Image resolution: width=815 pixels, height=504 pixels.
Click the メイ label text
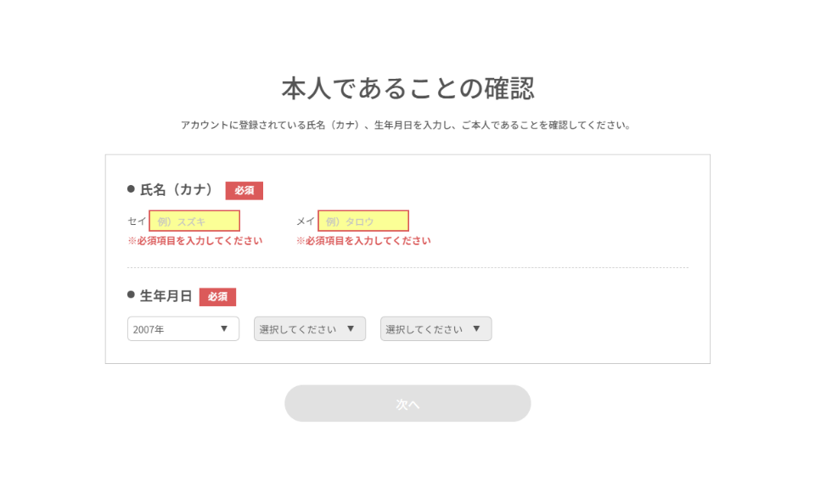[x=306, y=221]
